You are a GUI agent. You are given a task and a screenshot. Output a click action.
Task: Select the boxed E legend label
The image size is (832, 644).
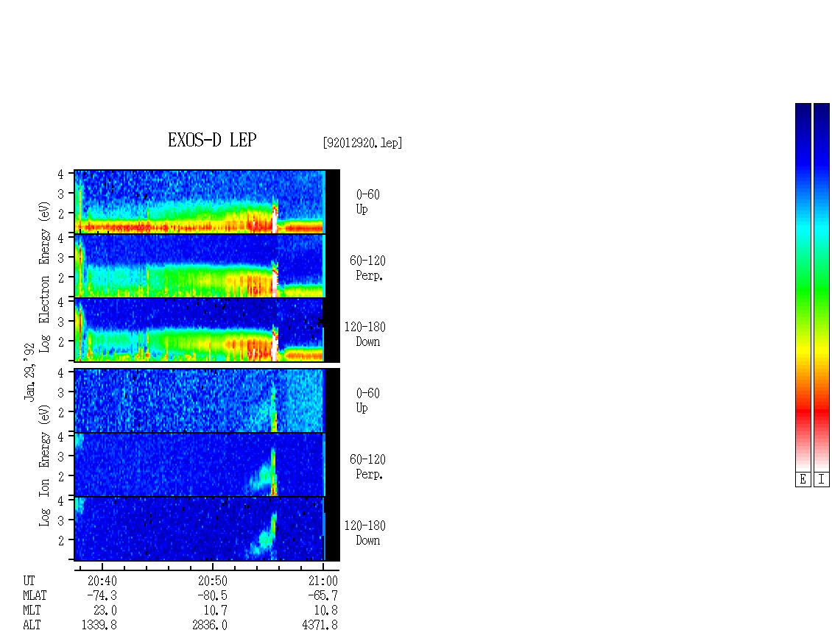click(x=803, y=480)
